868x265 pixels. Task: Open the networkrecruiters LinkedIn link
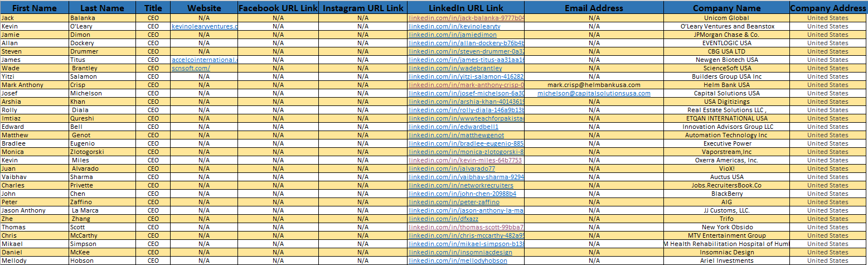[x=461, y=185]
